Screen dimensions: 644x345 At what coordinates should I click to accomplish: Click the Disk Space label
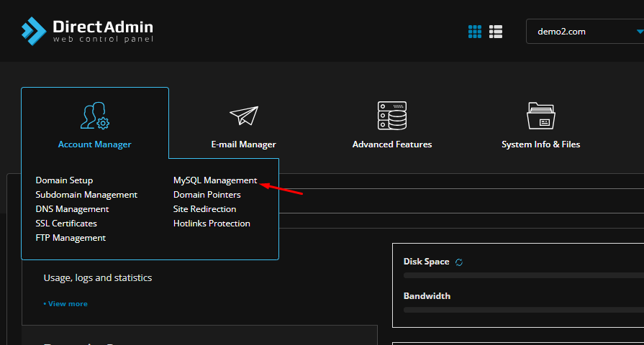click(x=426, y=262)
